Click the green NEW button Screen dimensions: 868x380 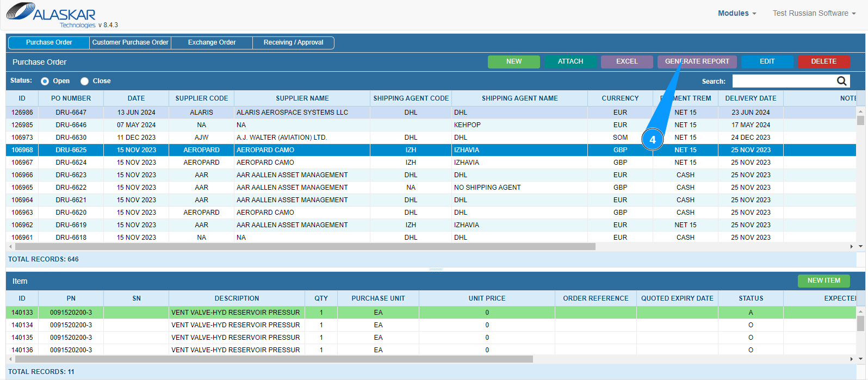click(x=513, y=61)
